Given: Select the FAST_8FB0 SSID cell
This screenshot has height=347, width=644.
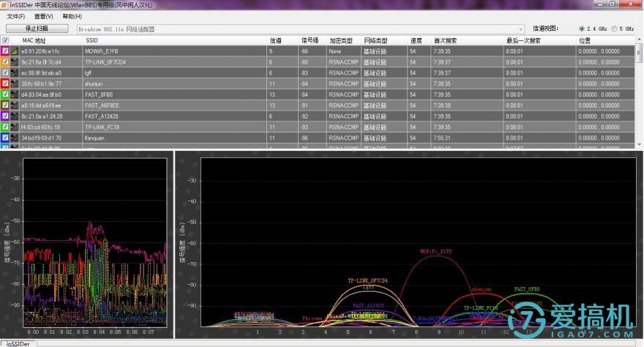Looking at the screenshot, I should click(x=174, y=95).
